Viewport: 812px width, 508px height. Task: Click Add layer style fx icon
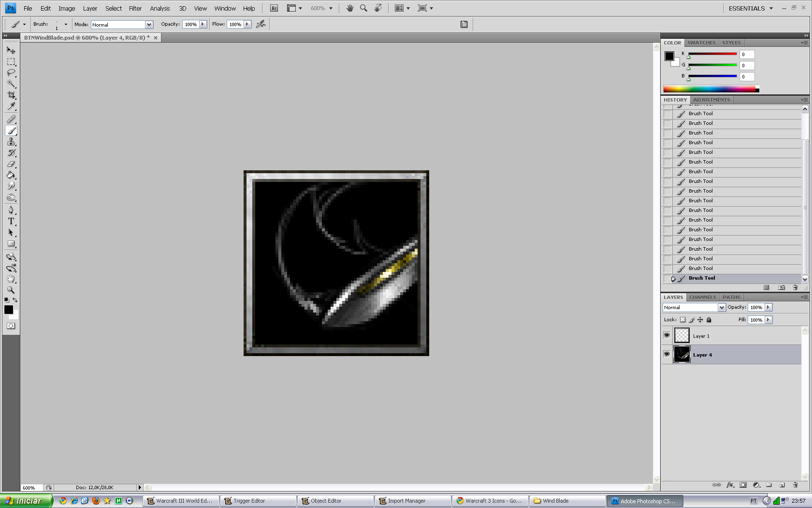coord(730,485)
